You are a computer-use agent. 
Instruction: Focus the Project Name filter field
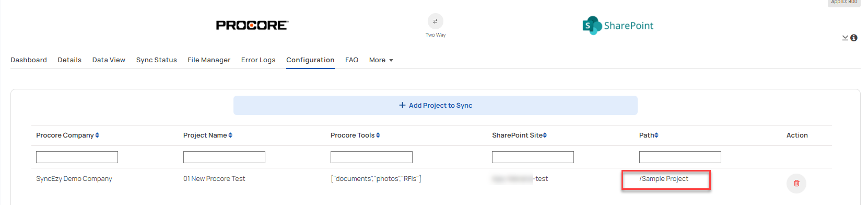pyautogui.click(x=224, y=157)
